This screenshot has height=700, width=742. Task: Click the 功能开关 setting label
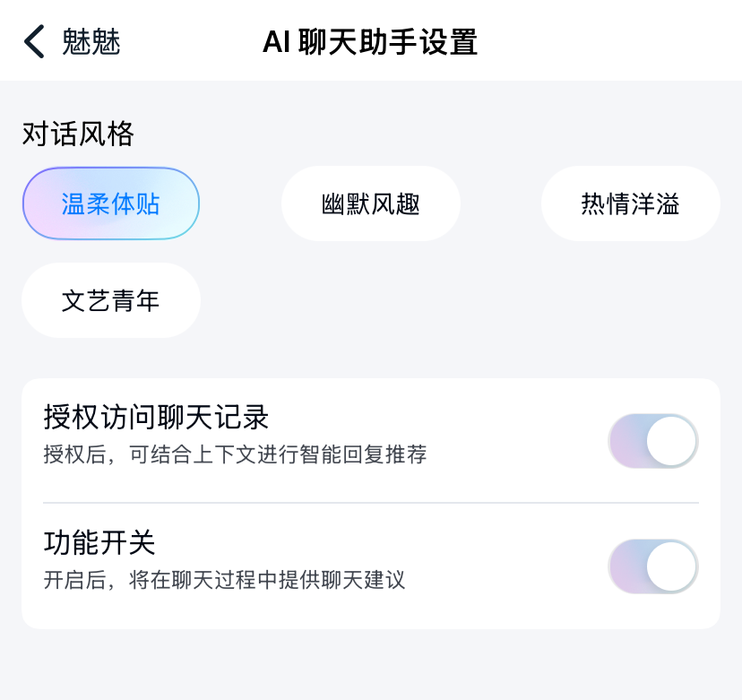click(99, 543)
